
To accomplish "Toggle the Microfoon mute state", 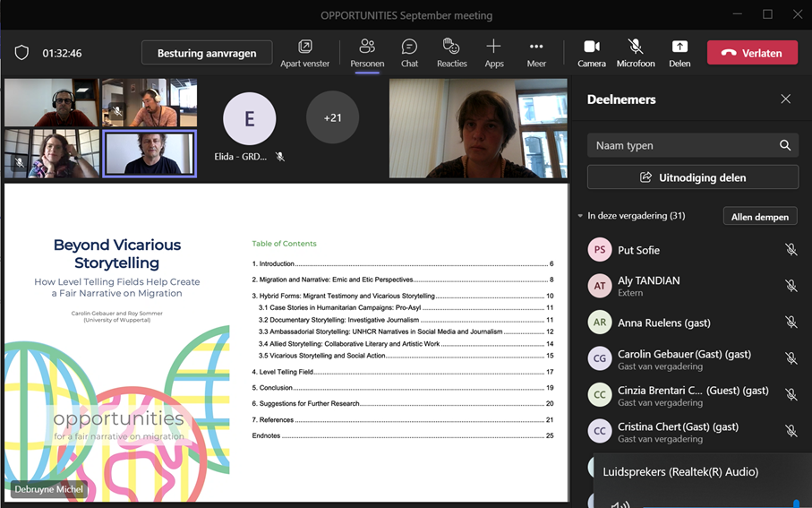I will 636,53.
